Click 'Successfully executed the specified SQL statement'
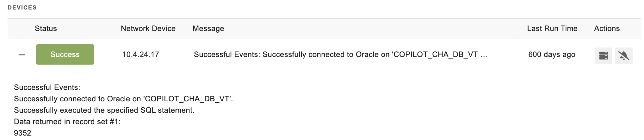The height and width of the screenshot is (140, 644). coord(104,110)
